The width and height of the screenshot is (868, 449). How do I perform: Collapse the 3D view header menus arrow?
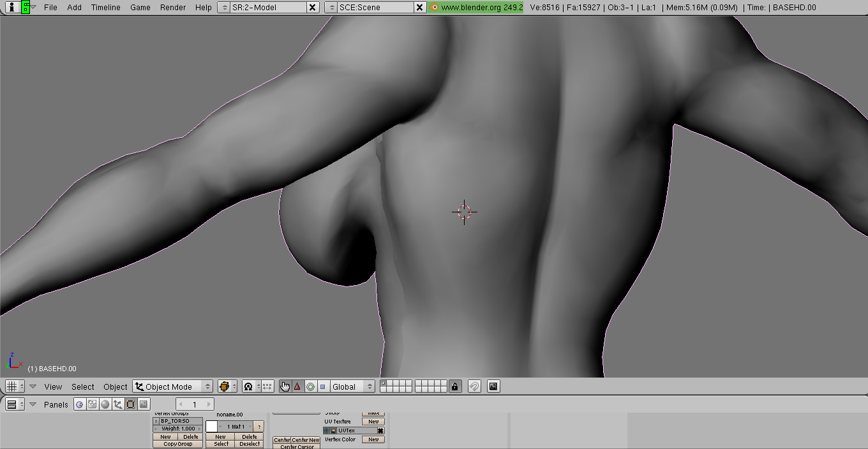[x=33, y=386]
